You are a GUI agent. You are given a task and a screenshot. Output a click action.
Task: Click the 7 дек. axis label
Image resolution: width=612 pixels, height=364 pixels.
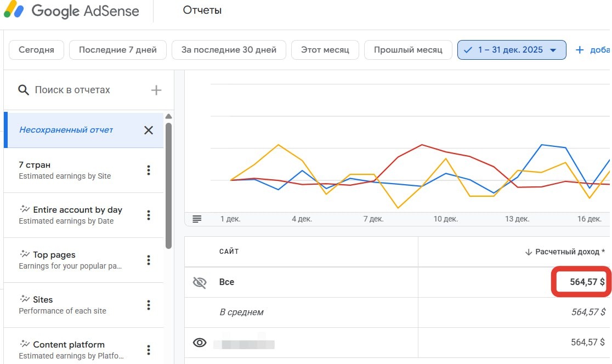pyautogui.click(x=373, y=219)
